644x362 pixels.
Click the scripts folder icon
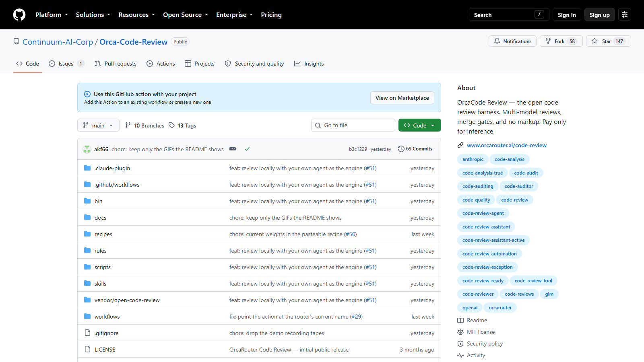tap(87, 267)
